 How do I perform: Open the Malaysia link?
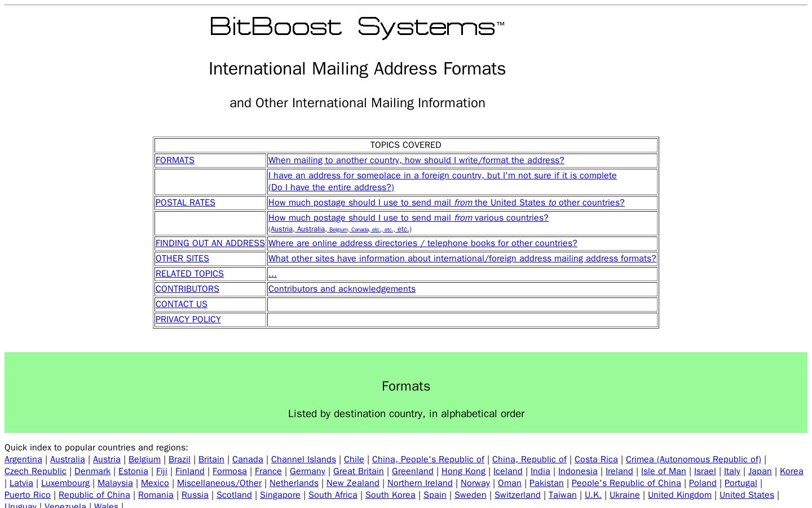pos(115,483)
